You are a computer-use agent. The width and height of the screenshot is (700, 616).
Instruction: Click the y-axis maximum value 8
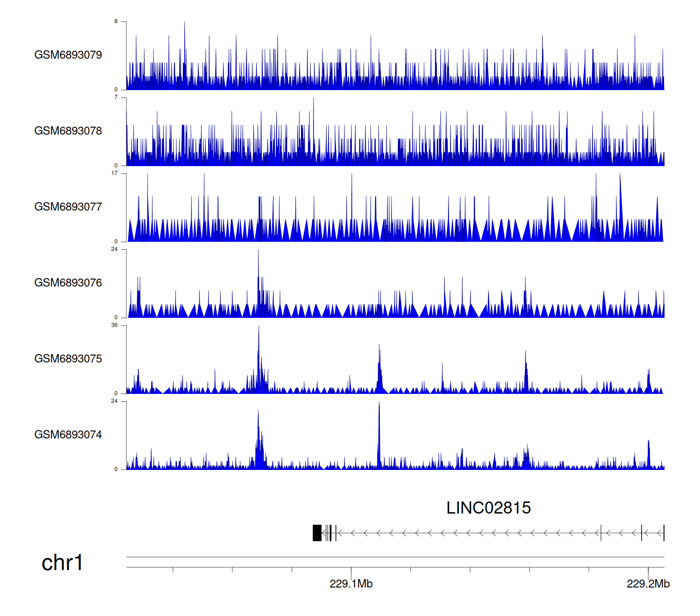pyautogui.click(x=116, y=21)
